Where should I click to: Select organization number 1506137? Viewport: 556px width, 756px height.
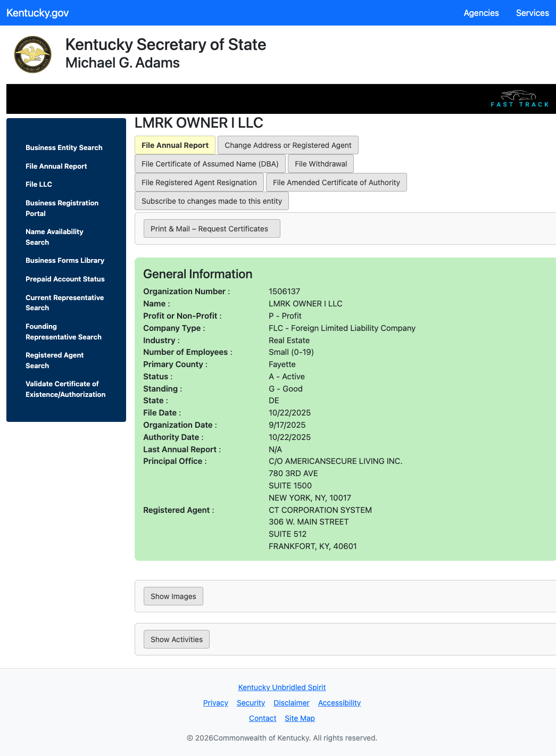(284, 292)
